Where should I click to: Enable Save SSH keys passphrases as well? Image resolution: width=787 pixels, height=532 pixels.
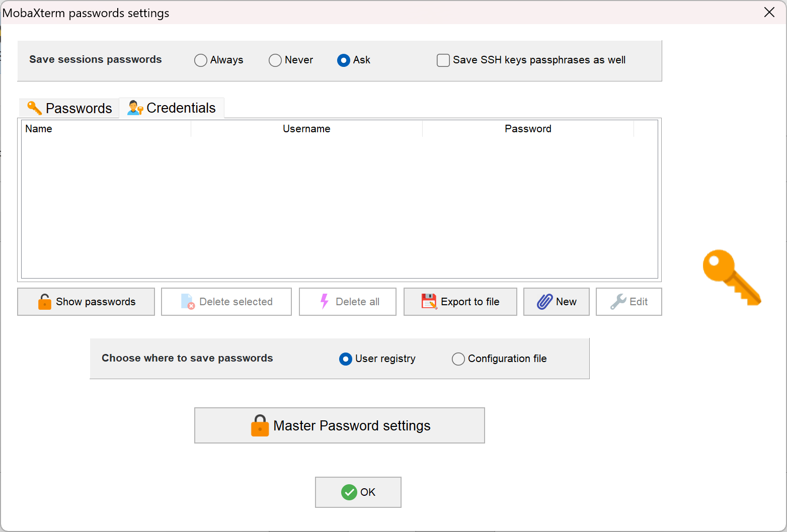[x=443, y=60]
